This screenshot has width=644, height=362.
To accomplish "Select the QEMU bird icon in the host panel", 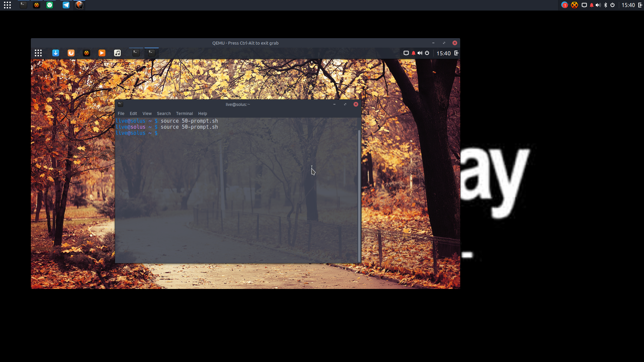I will pyautogui.click(x=79, y=5).
